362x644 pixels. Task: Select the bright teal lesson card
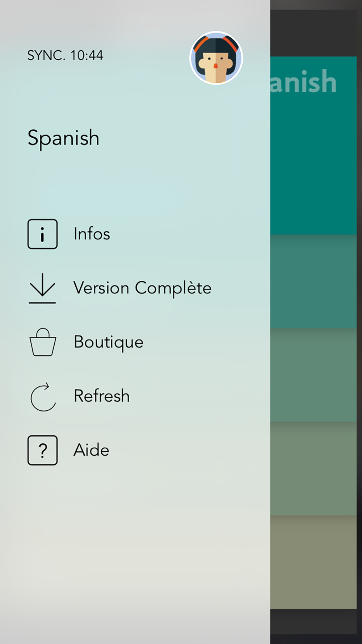pyautogui.click(x=313, y=145)
